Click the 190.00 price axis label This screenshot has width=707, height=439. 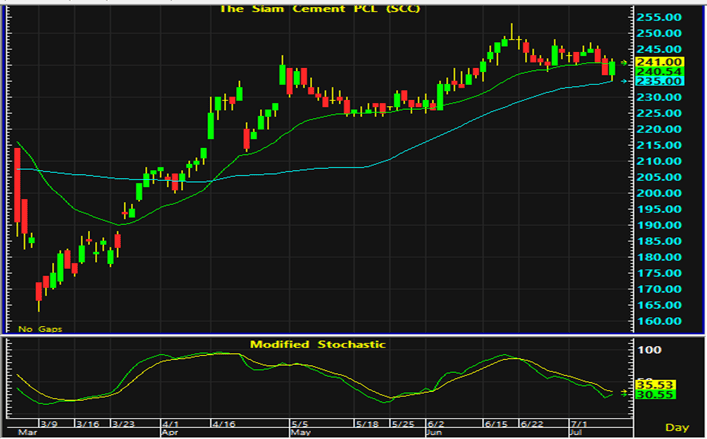659,225
